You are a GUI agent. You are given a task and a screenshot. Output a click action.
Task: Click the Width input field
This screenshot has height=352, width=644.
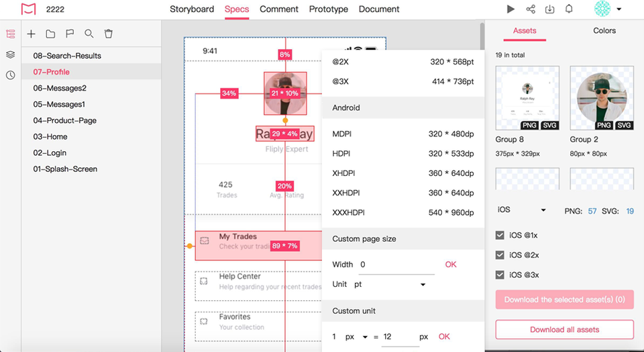[396, 265]
